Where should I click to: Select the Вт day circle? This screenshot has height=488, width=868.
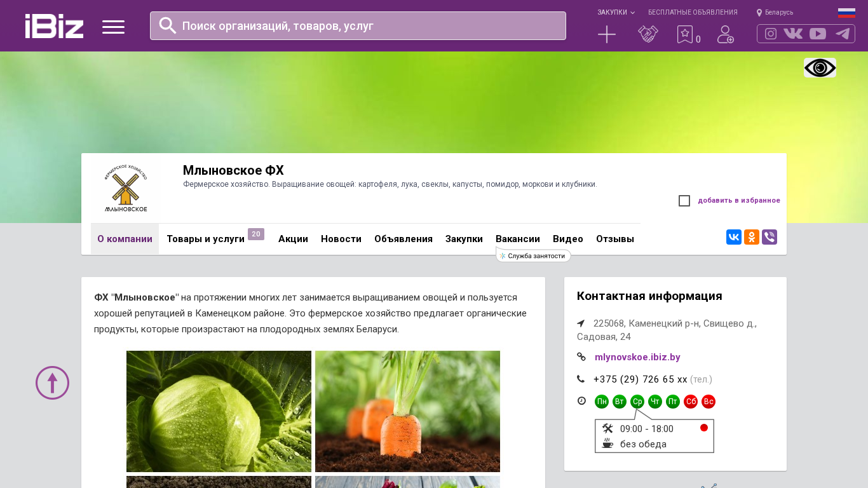point(620,402)
